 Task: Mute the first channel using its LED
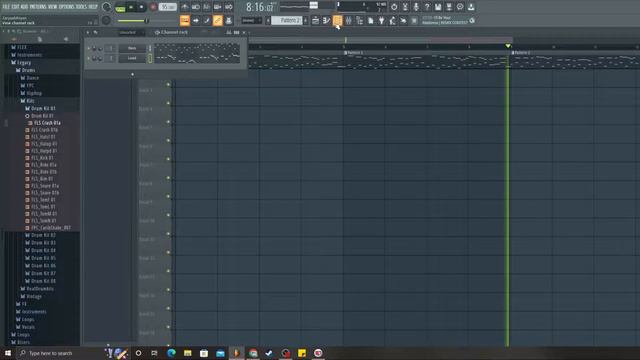tap(89, 49)
